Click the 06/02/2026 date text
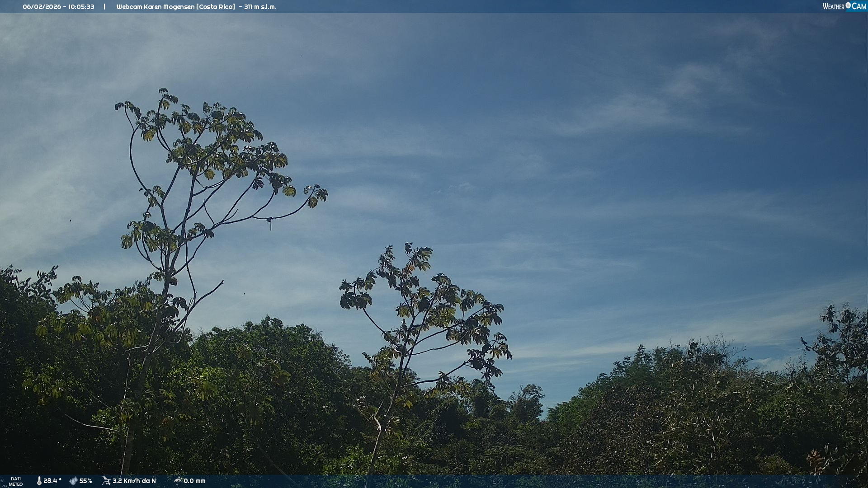 42,7
